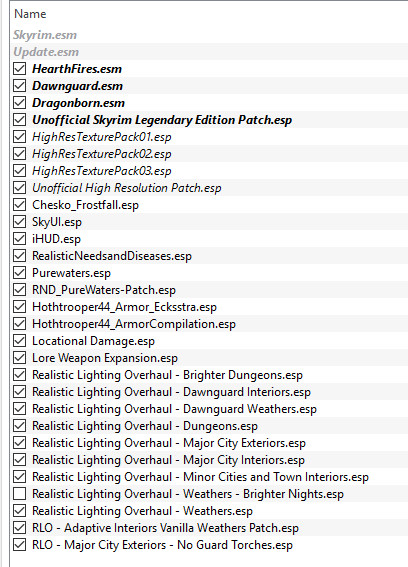This screenshot has width=408, height=567.
Task: Uncheck the Locational Damage.esp checkbox
Action: coord(20,341)
